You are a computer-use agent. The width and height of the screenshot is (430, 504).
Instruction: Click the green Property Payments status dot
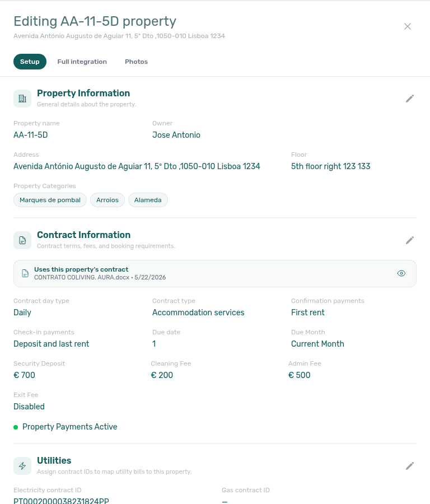tap(16, 427)
